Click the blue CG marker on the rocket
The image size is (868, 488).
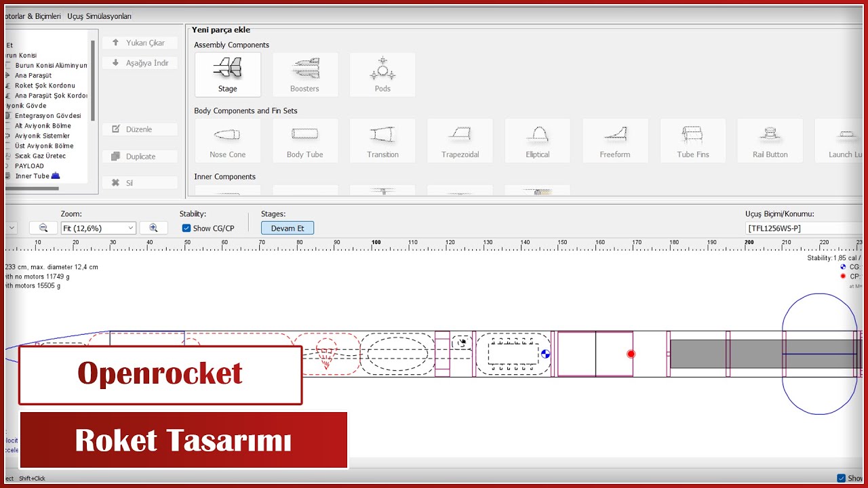[x=545, y=354]
